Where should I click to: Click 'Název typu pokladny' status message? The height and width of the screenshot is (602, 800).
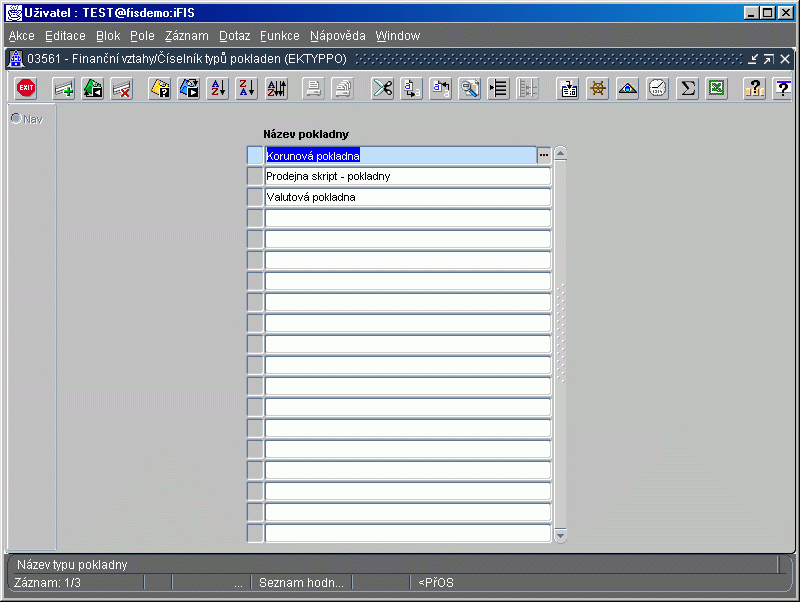click(72, 565)
